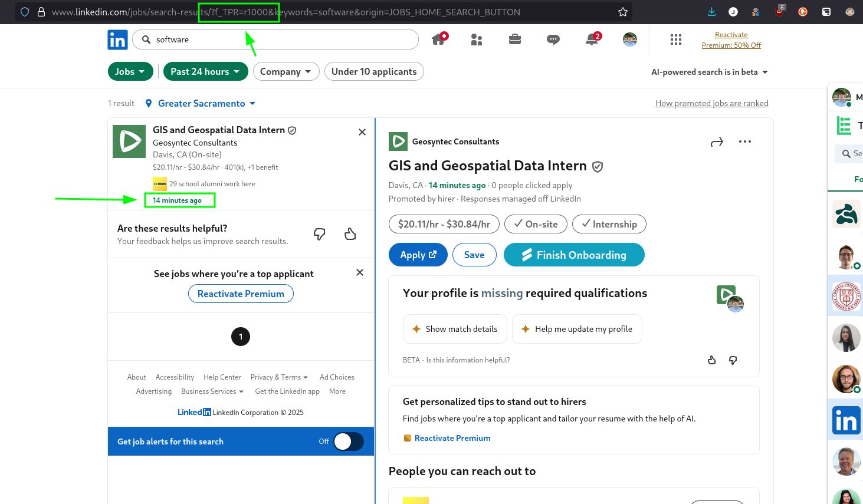Open the tracking protection shield icon
This screenshot has width=863, height=504.
[25, 12]
